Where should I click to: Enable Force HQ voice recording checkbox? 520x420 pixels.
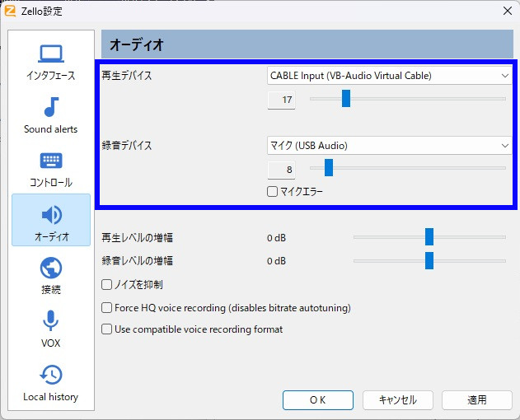point(106,308)
